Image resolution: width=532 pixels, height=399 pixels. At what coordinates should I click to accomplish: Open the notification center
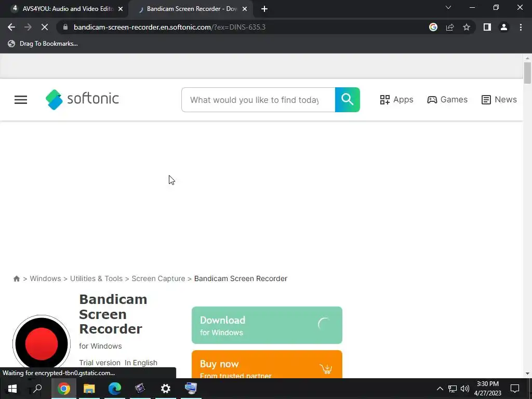tap(515, 389)
